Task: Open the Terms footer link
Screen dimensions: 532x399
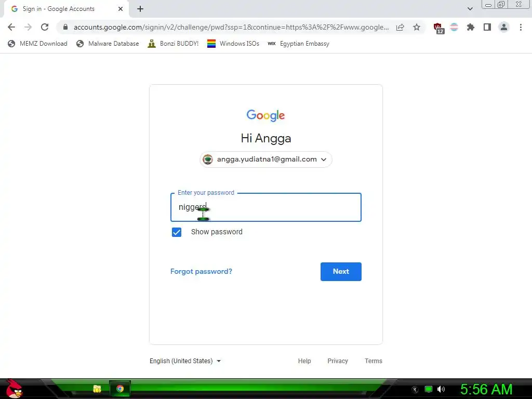Action: click(x=374, y=361)
